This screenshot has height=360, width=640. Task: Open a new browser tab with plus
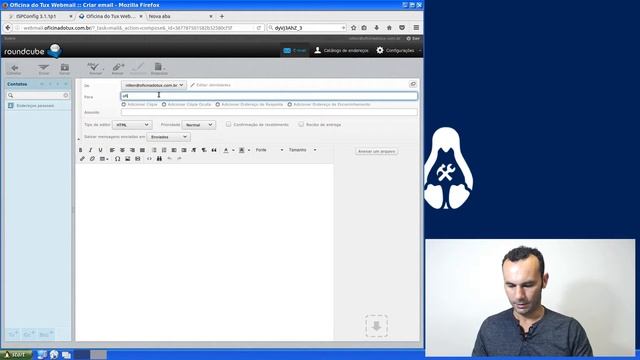tap(222, 16)
